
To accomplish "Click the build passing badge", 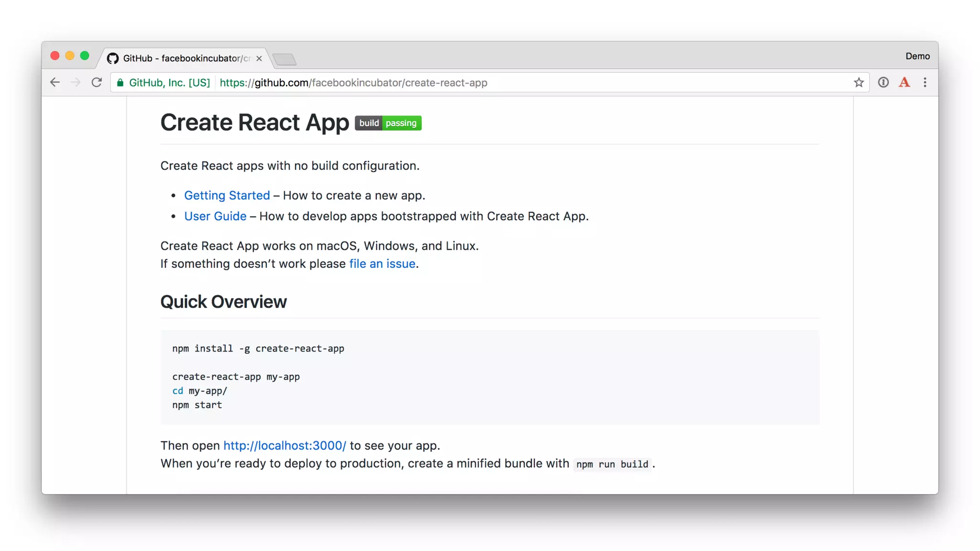I will click(x=388, y=123).
